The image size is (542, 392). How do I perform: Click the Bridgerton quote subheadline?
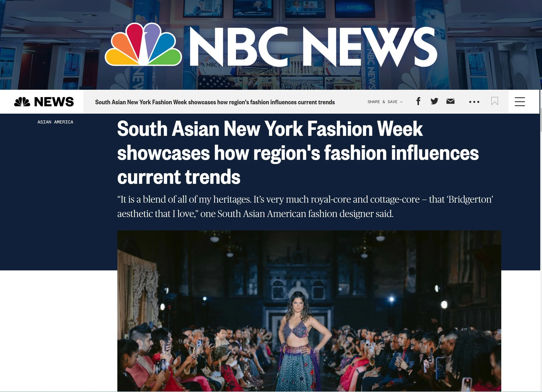305,206
